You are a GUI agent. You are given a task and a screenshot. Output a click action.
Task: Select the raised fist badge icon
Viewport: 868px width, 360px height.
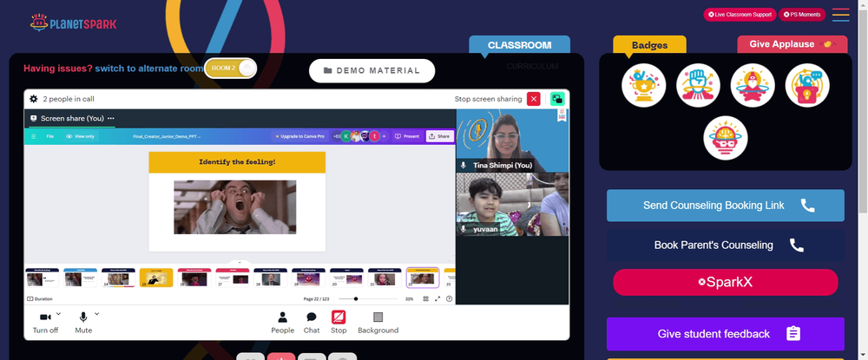[698, 85]
